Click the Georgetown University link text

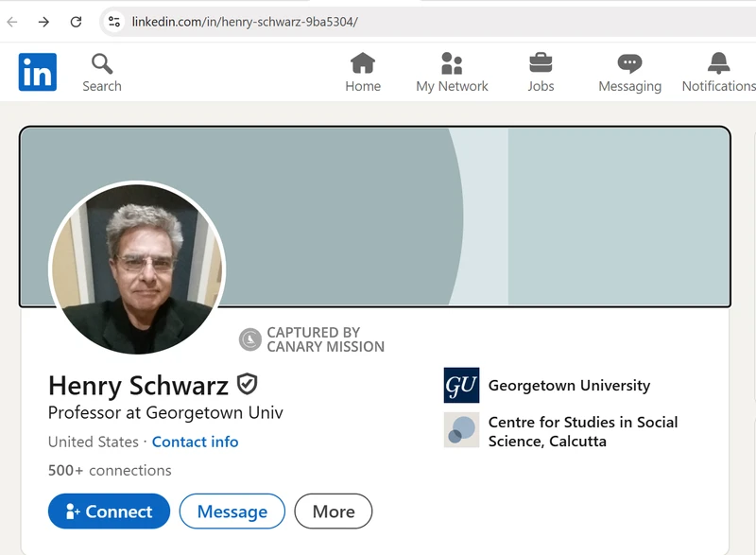(569, 385)
